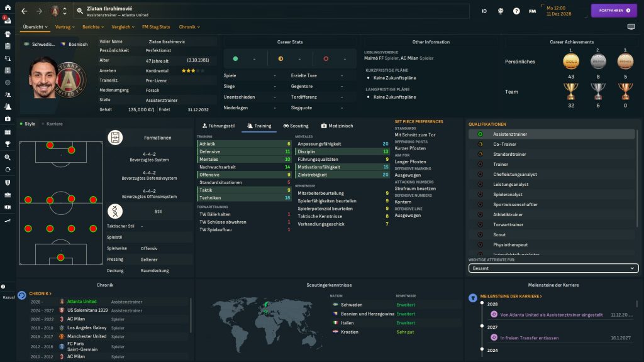
Task: Click the monitor display icon below Fortfahren
Action: point(631,27)
